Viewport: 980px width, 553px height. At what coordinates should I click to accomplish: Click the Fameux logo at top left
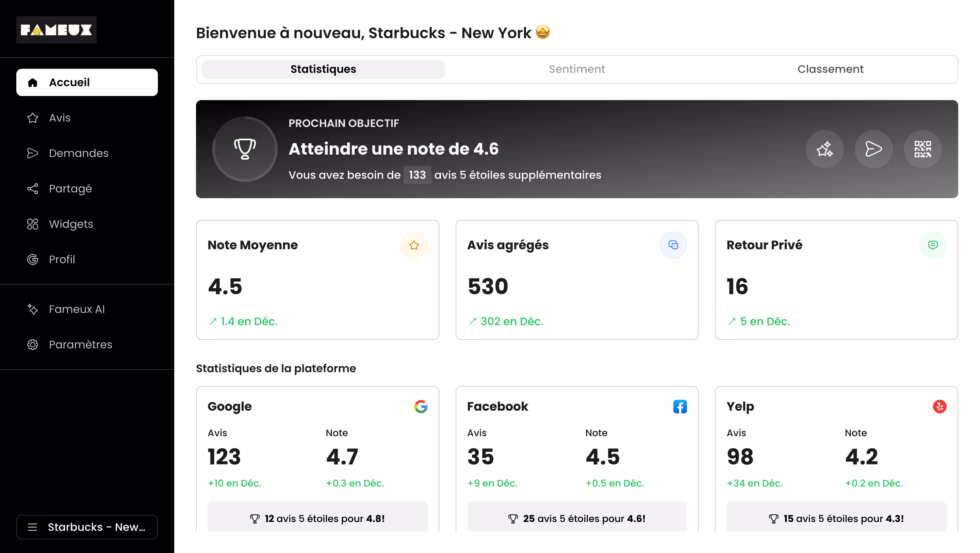click(56, 30)
